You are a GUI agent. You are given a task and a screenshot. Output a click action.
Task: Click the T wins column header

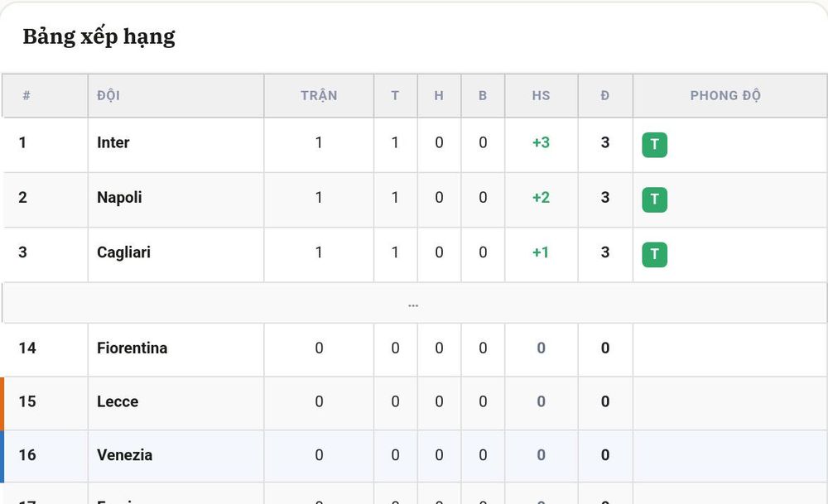click(395, 95)
